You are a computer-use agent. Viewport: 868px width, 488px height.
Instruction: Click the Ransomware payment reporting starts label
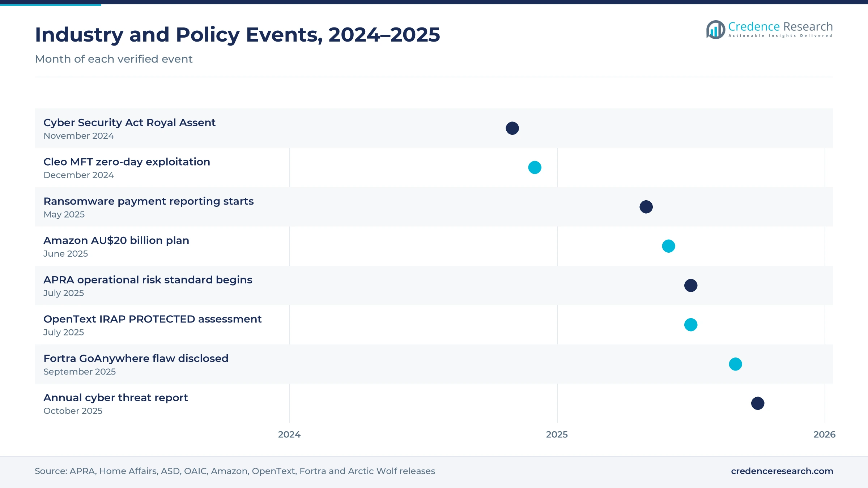tap(149, 201)
